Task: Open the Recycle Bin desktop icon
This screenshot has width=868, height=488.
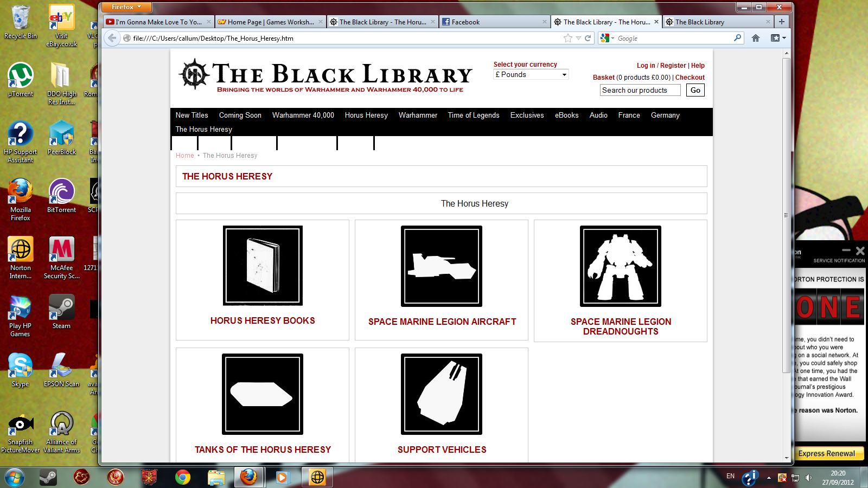Action: (21, 22)
